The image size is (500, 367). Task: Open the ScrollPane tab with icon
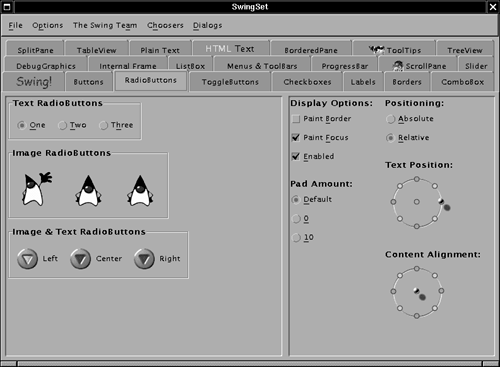coord(419,66)
